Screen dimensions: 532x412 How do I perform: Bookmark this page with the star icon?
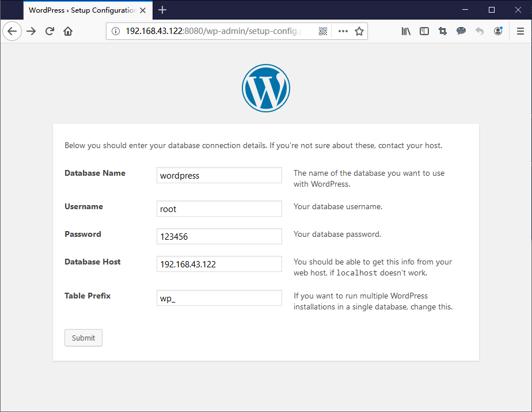pyautogui.click(x=359, y=31)
